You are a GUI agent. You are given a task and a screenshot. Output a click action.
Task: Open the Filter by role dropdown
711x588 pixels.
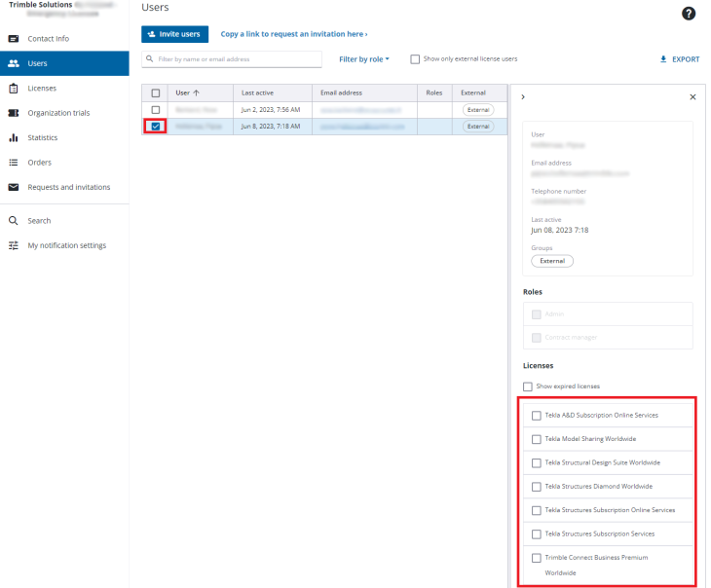tap(364, 59)
